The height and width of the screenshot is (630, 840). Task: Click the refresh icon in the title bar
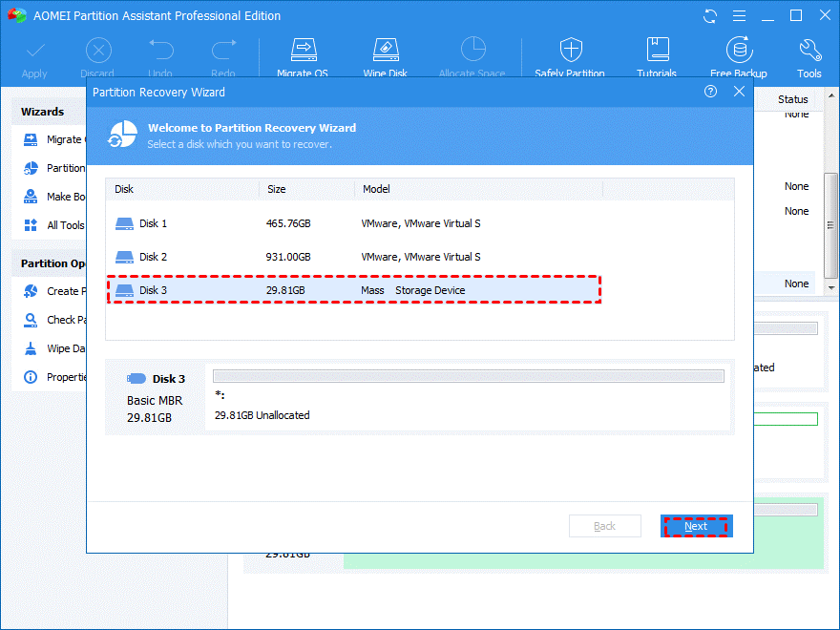pos(710,16)
